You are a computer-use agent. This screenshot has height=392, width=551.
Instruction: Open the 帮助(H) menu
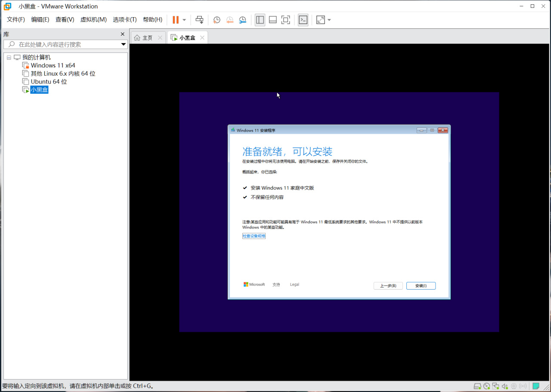point(152,20)
